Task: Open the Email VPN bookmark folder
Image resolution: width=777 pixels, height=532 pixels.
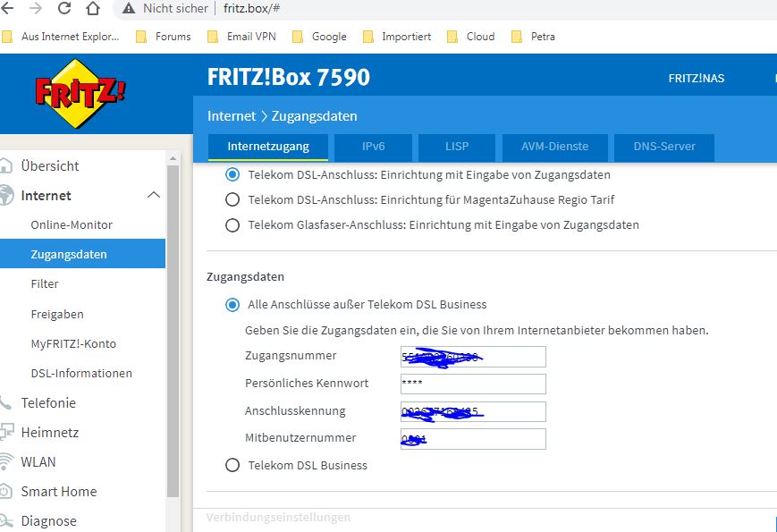Action: pyautogui.click(x=241, y=37)
